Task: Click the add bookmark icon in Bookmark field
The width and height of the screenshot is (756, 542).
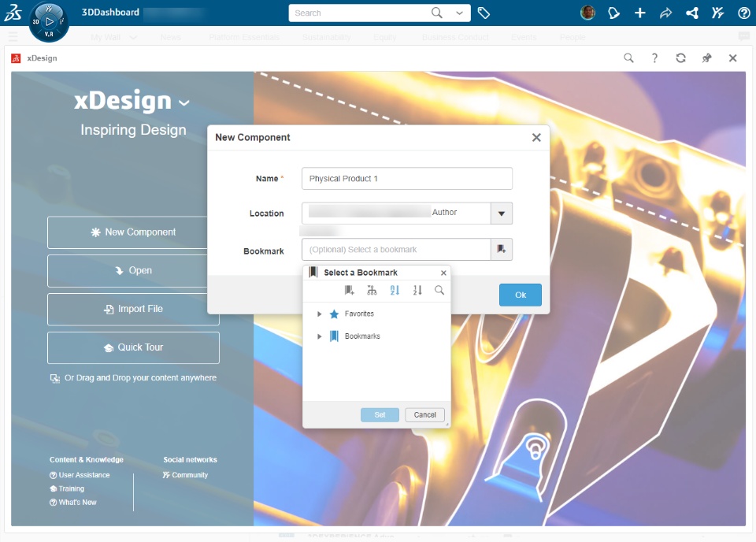Action: tap(502, 249)
